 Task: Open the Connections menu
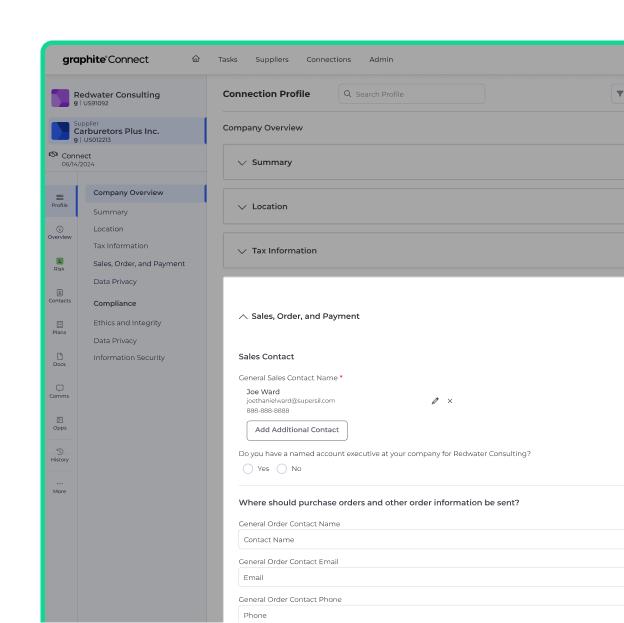tap(329, 59)
